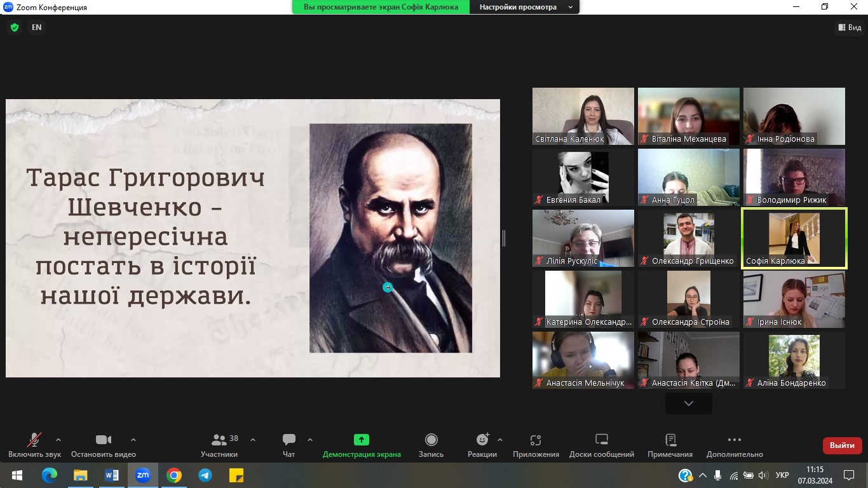This screenshot has width=868, height=488.
Task: Expand video options arrow beside camera
Action: pyautogui.click(x=133, y=440)
